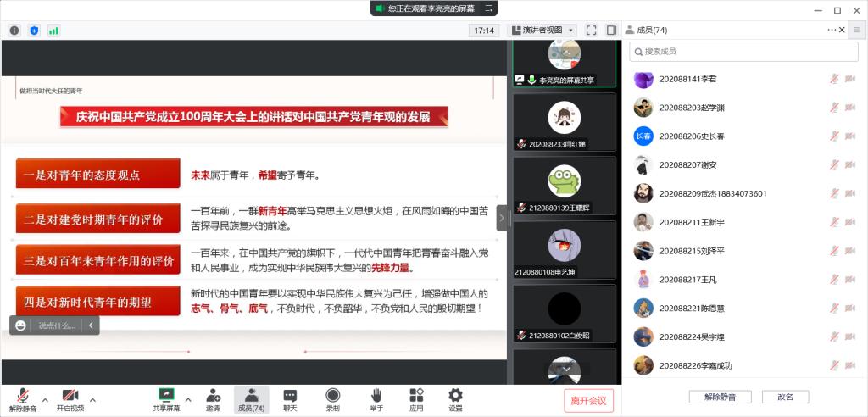
Task: Click the blue security shield icon
Action: click(34, 31)
